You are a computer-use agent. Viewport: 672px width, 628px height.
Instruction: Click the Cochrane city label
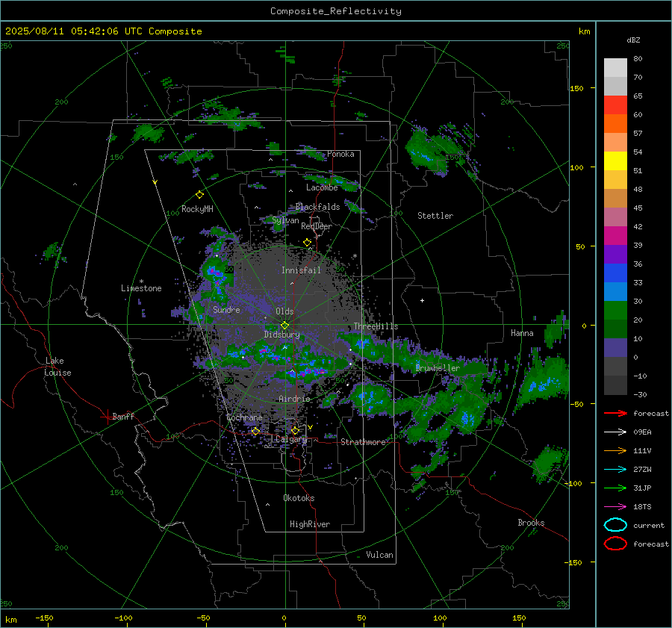(x=244, y=417)
